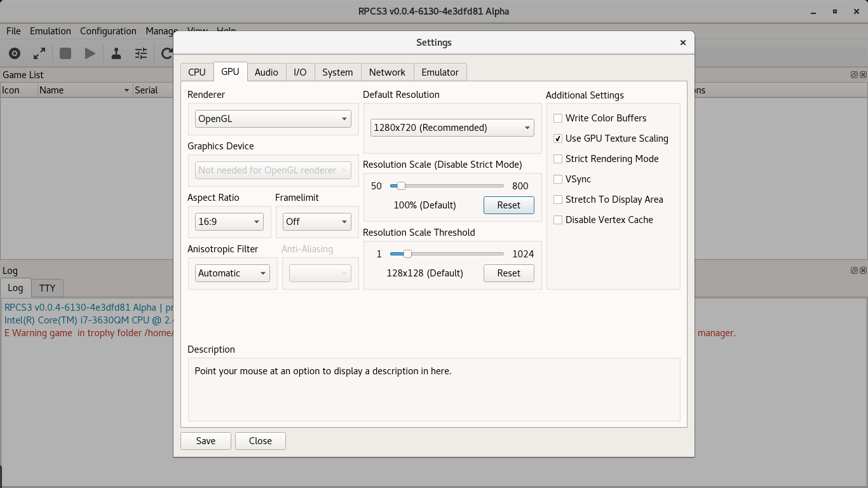Open the I/O settings tab
The width and height of the screenshot is (868, 488).
(300, 72)
